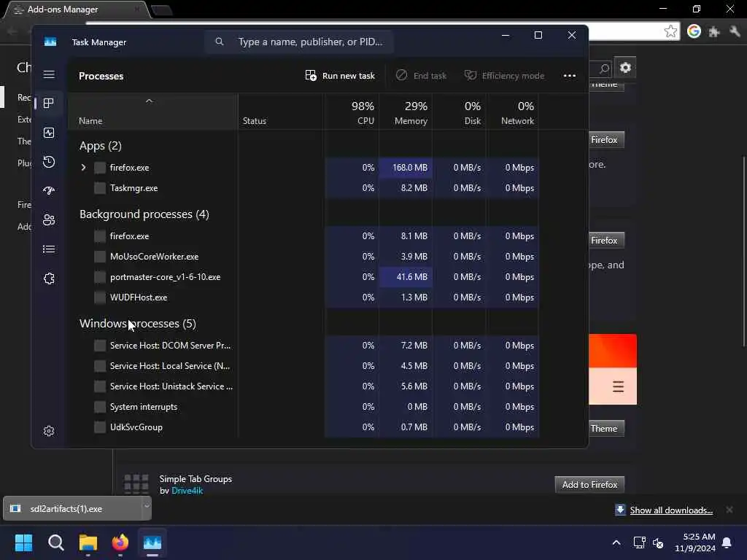Bookmark page with star icon in Firefox
747x560 pixels.
pos(670,31)
